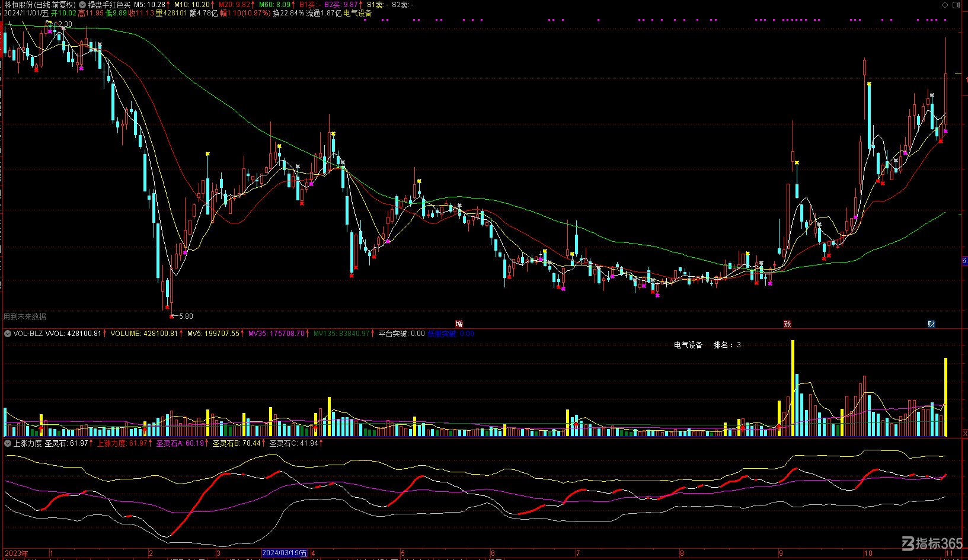The width and height of the screenshot is (968, 560).
Task: Toggle the side panel icon at top right
Action: [x=956, y=5]
